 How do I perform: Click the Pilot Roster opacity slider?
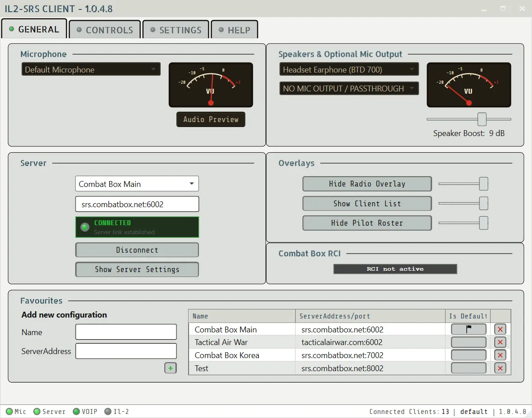(464, 223)
